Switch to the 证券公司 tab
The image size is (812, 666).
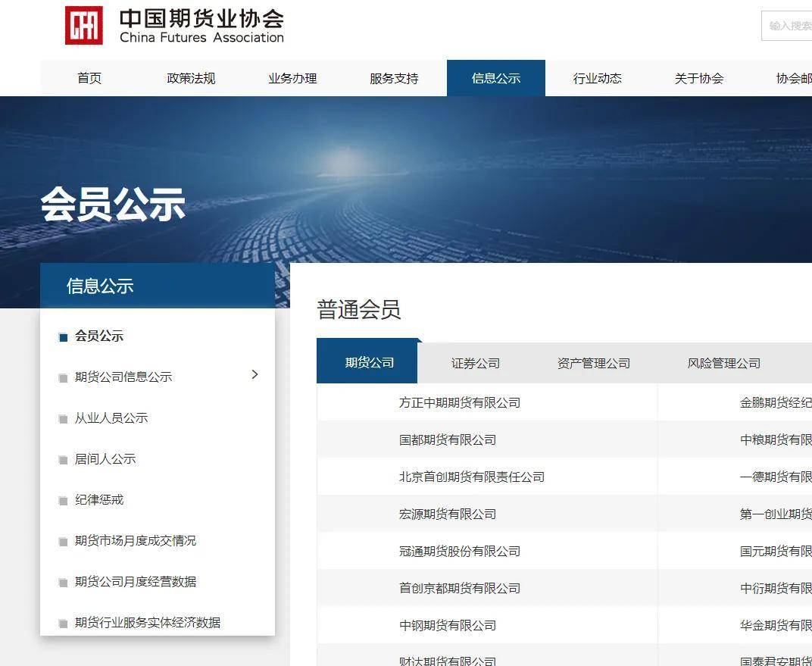pyautogui.click(x=475, y=363)
